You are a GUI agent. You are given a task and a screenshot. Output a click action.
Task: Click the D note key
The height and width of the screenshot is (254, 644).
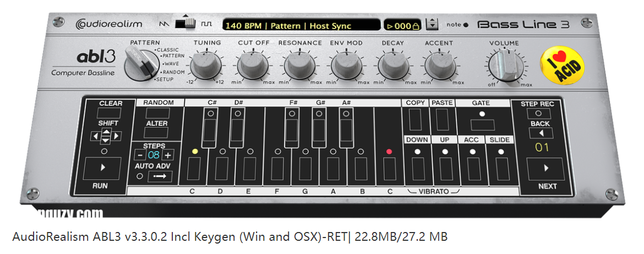pyautogui.click(x=222, y=168)
